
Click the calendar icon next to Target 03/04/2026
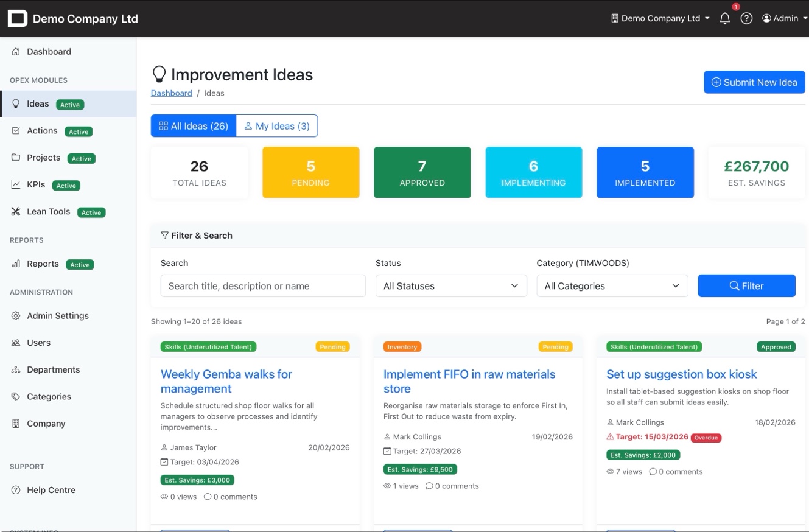[163, 462]
